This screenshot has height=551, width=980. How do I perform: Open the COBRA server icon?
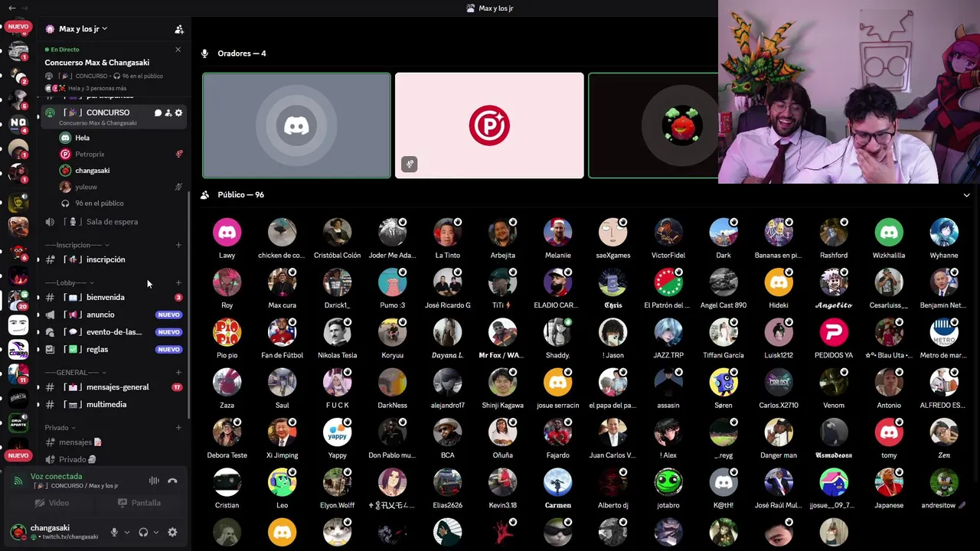point(18,350)
